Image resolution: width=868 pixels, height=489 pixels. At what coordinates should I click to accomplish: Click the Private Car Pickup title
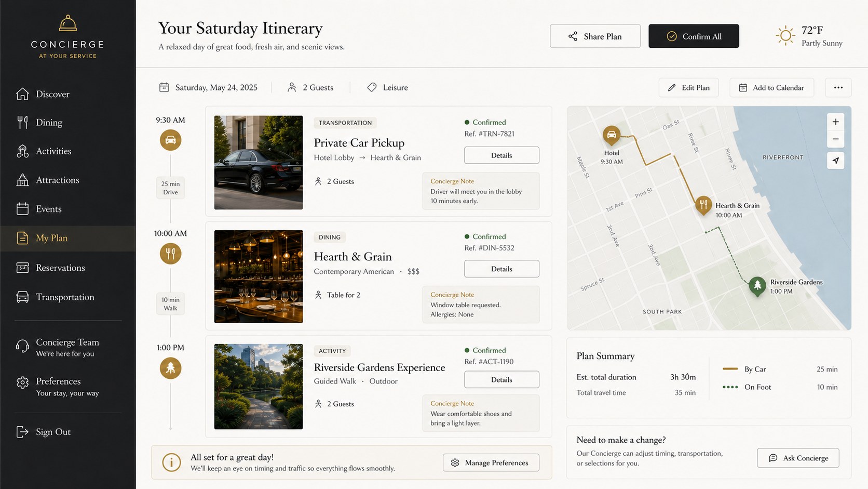[359, 143]
